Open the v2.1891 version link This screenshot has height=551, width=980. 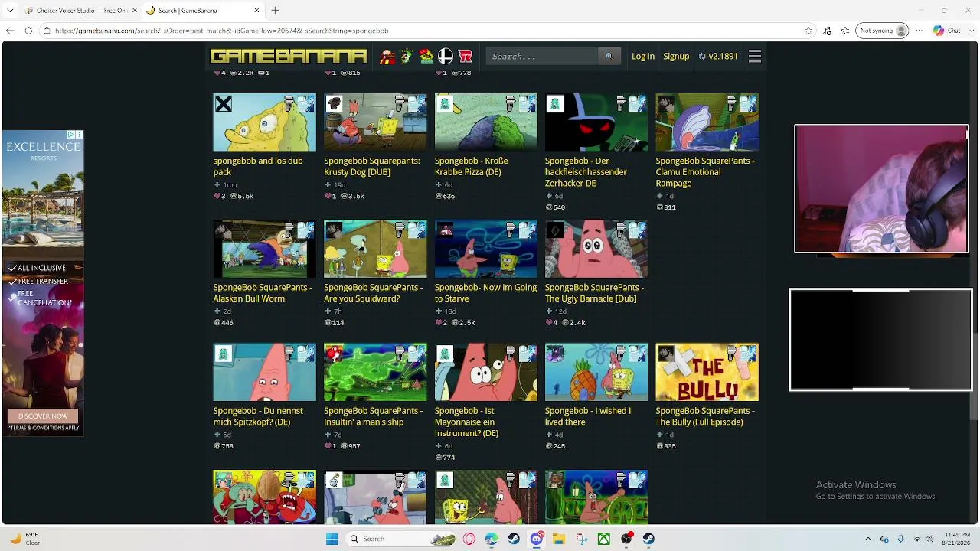coord(718,57)
